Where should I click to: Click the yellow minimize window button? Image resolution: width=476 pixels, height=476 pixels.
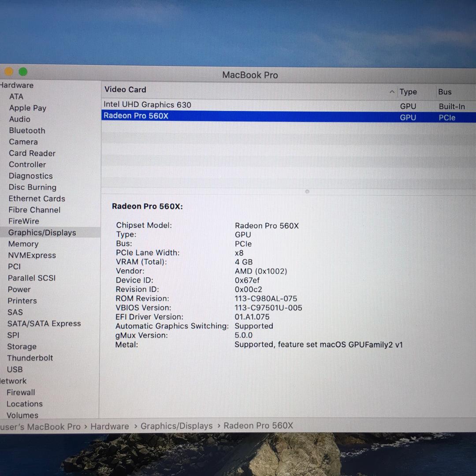[x=8, y=72]
